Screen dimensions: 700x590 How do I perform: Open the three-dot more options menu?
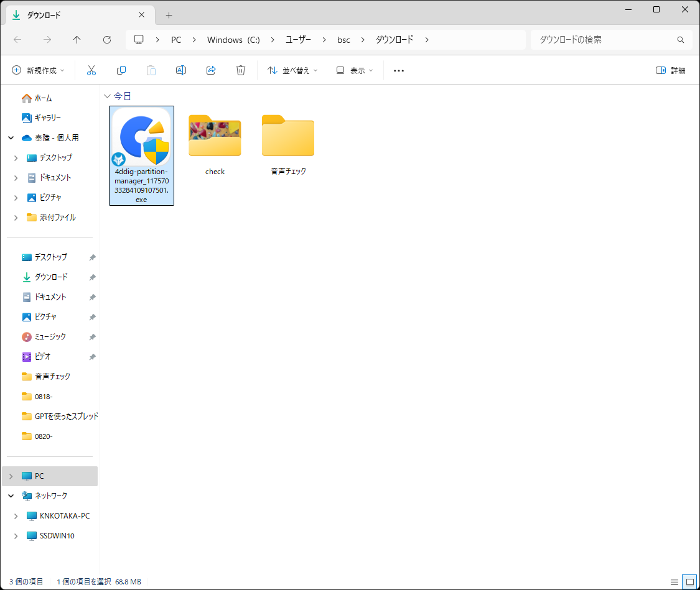399,70
